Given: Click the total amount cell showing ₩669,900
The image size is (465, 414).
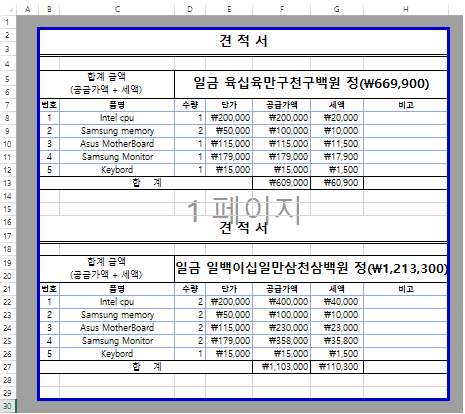Looking at the screenshot, I should click(311, 84).
